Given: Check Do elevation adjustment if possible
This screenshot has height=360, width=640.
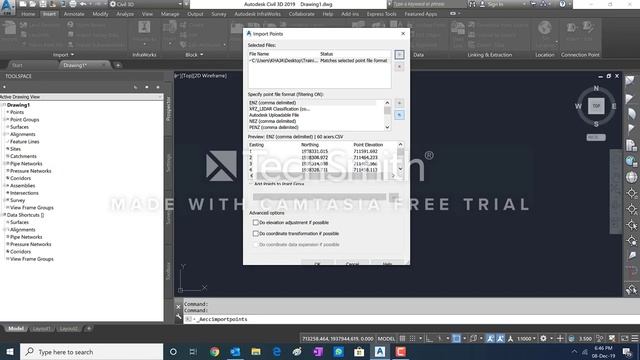Looking at the screenshot, I should pyautogui.click(x=256, y=222).
